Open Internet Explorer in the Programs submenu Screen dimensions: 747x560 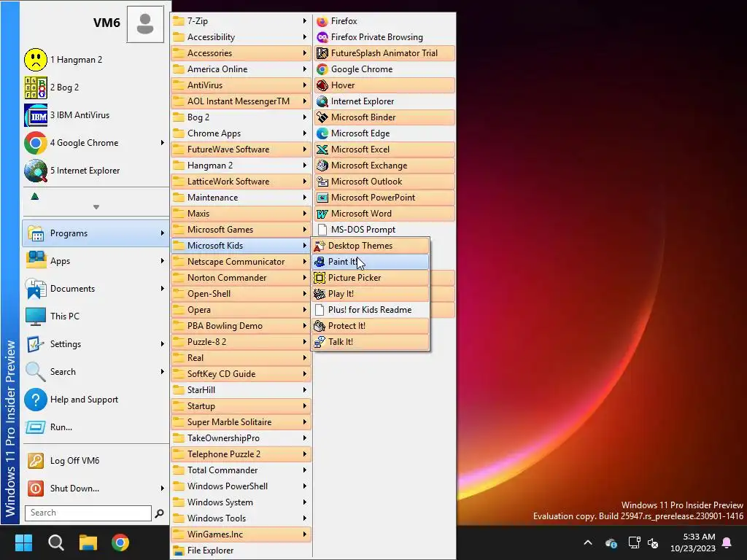(x=384, y=101)
